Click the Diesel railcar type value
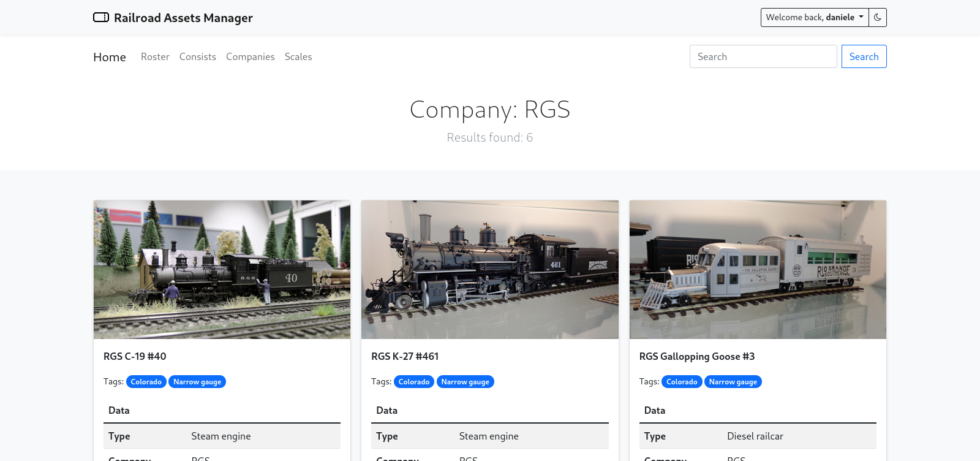The width and height of the screenshot is (980, 461). (x=755, y=436)
